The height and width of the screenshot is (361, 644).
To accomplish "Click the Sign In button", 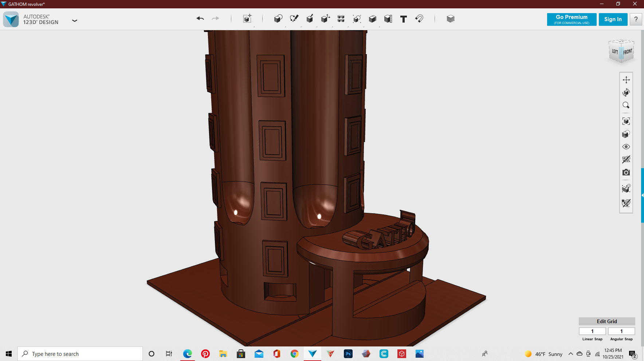I will click(613, 19).
